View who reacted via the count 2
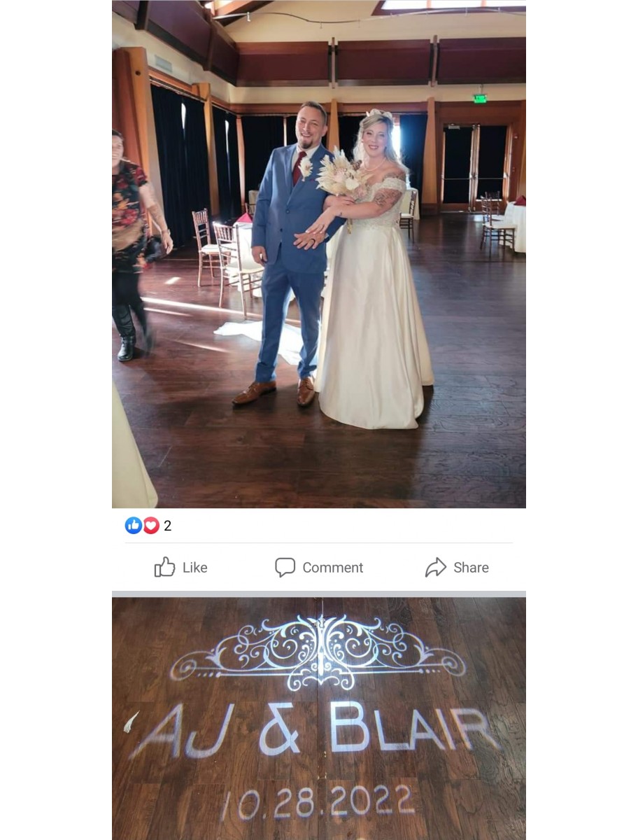 (x=168, y=526)
